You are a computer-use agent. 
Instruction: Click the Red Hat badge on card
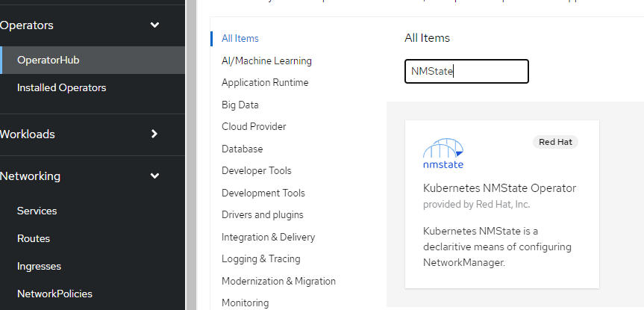coord(555,142)
